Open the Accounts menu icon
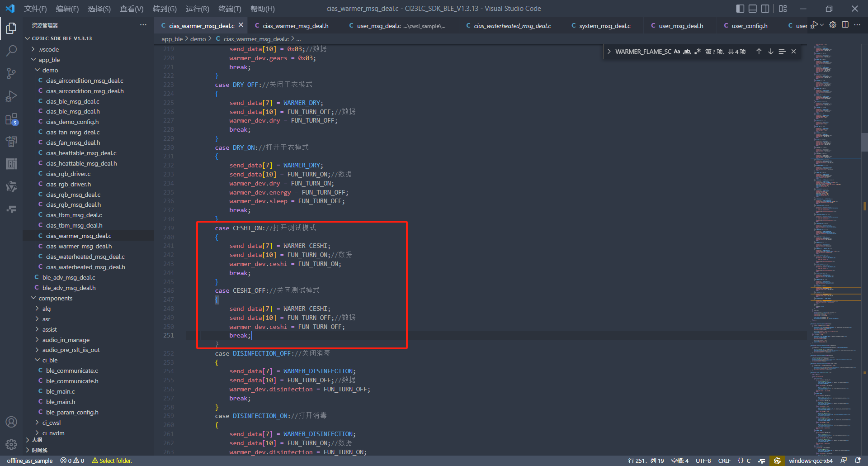The height and width of the screenshot is (466, 868). (x=11, y=422)
